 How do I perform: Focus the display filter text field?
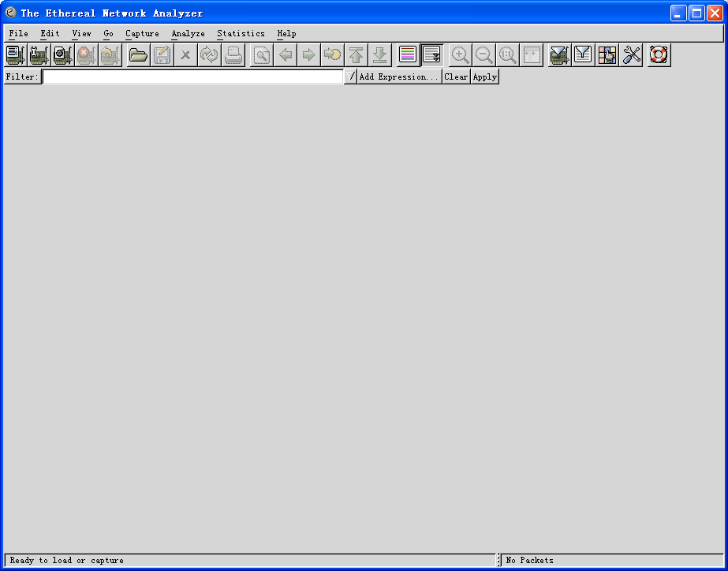point(192,77)
